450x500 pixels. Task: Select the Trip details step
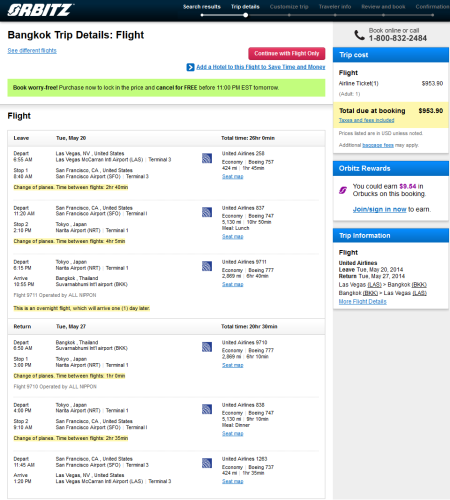(x=245, y=7)
